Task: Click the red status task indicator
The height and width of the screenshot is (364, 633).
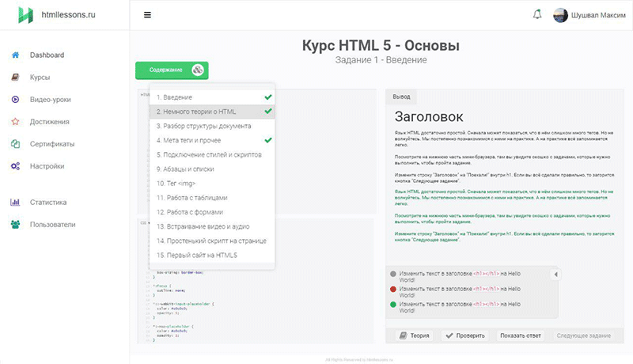Action: 393,289
